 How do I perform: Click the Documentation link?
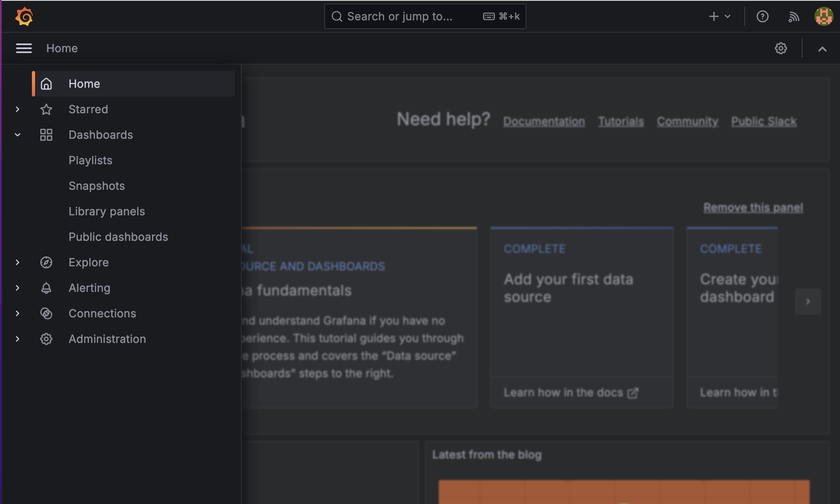(544, 121)
